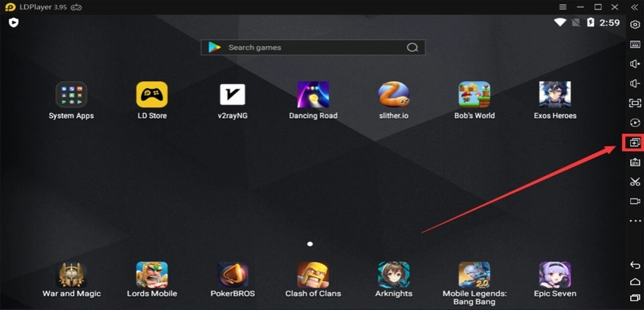644x310 pixels.
Task: Increase volume using the sidebar speaker-plus icon
Action: [x=635, y=64]
